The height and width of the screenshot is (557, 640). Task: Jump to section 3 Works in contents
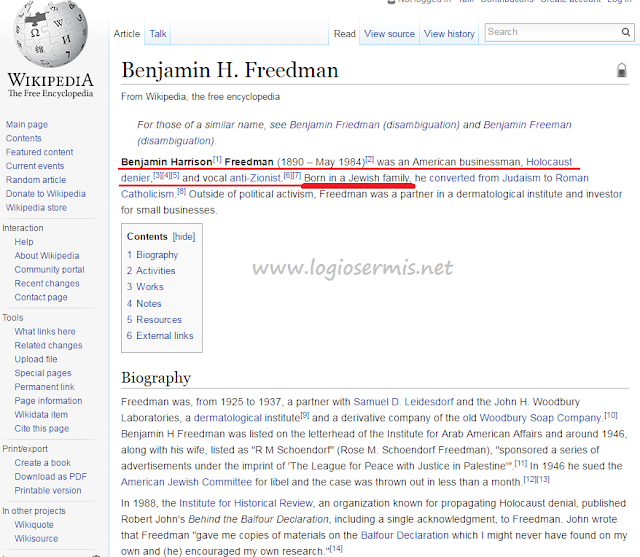pos(145,287)
